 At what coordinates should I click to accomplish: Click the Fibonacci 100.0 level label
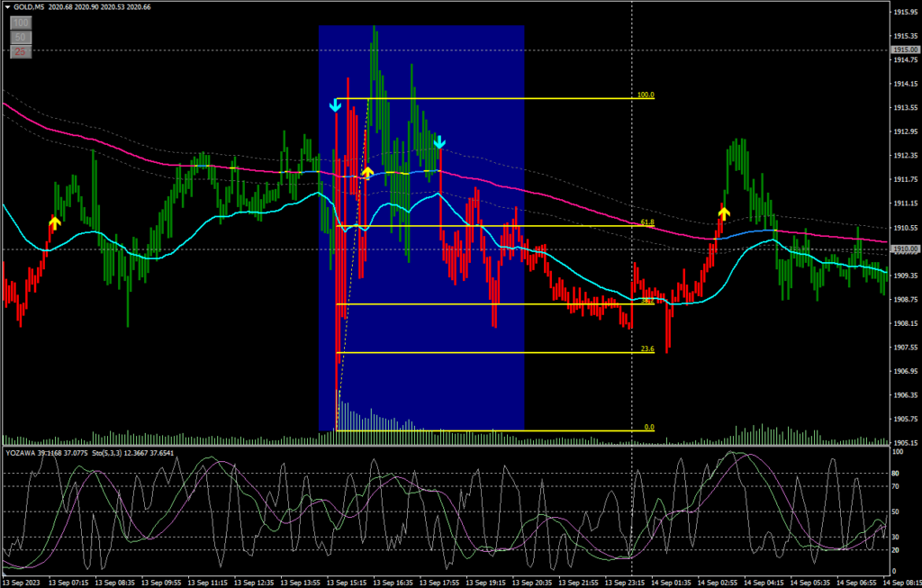click(x=645, y=95)
